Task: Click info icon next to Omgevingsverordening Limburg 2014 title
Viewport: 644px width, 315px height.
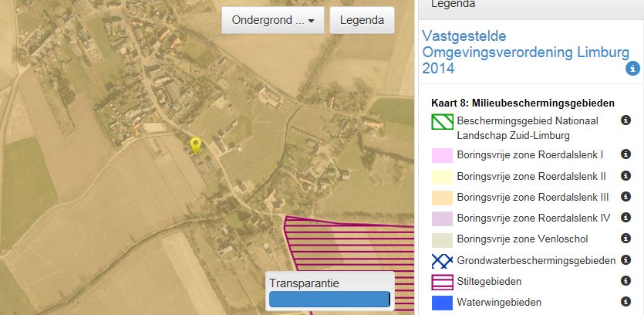Action: (x=633, y=68)
